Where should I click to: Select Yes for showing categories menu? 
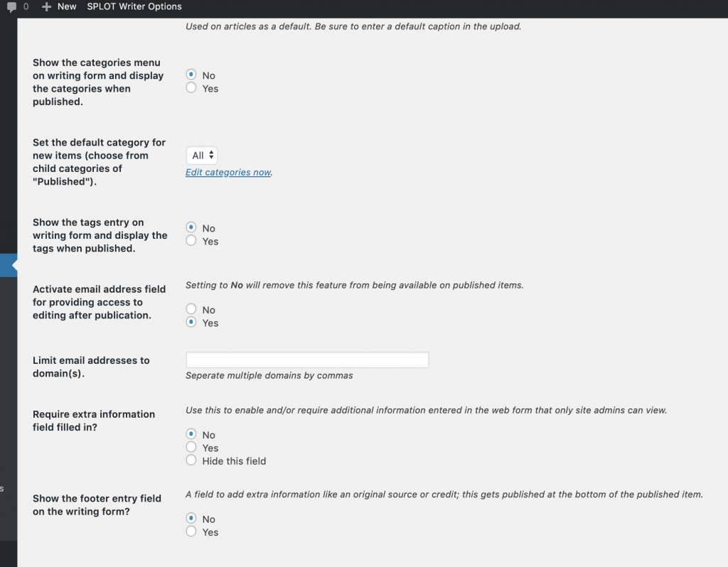point(191,88)
